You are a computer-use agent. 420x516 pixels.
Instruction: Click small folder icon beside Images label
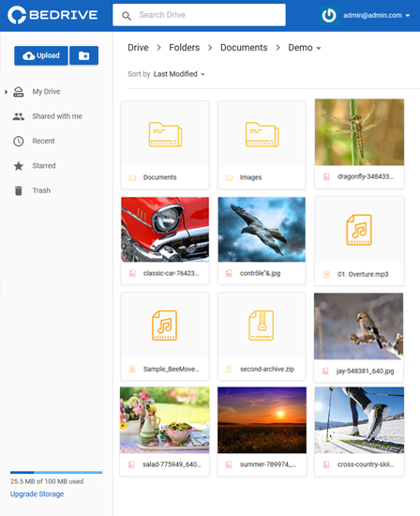pos(229,177)
